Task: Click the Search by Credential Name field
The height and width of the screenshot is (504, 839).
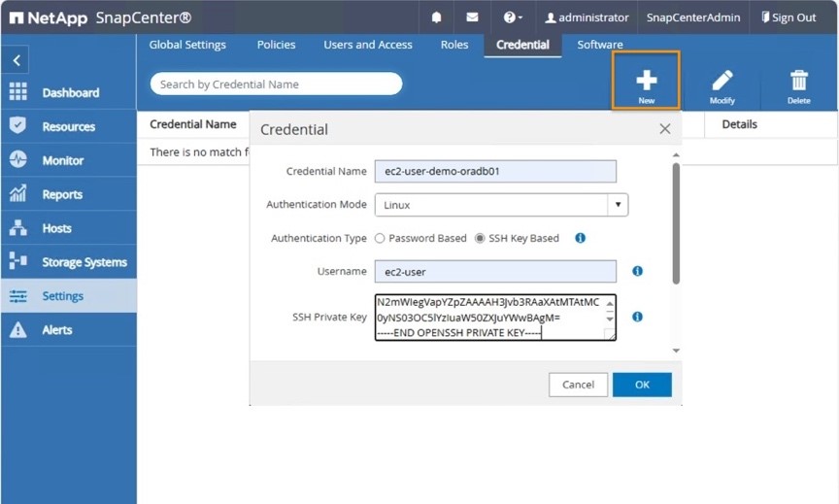Action: (276, 84)
